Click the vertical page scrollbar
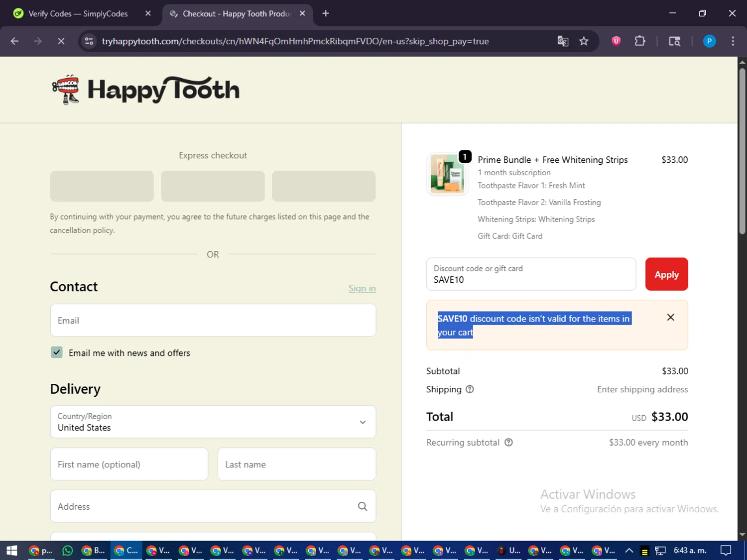Image resolution: width=747 pixels, height=560 pixels. (742, 150)
